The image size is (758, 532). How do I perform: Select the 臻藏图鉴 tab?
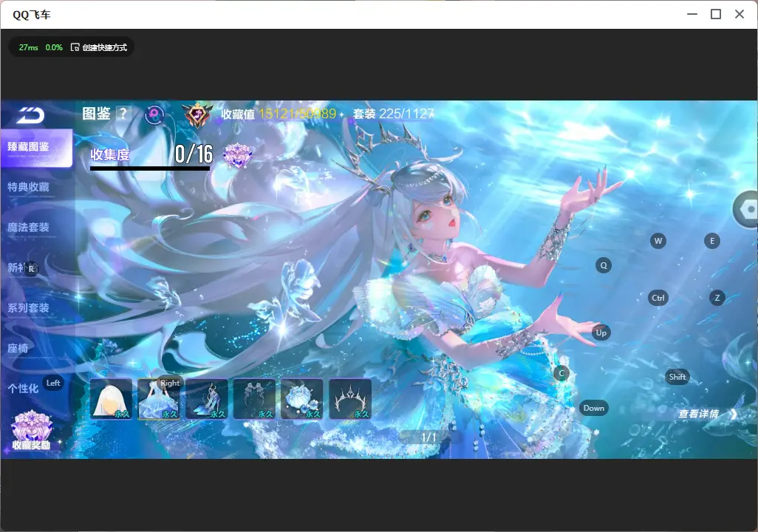[x=37, y=148]
